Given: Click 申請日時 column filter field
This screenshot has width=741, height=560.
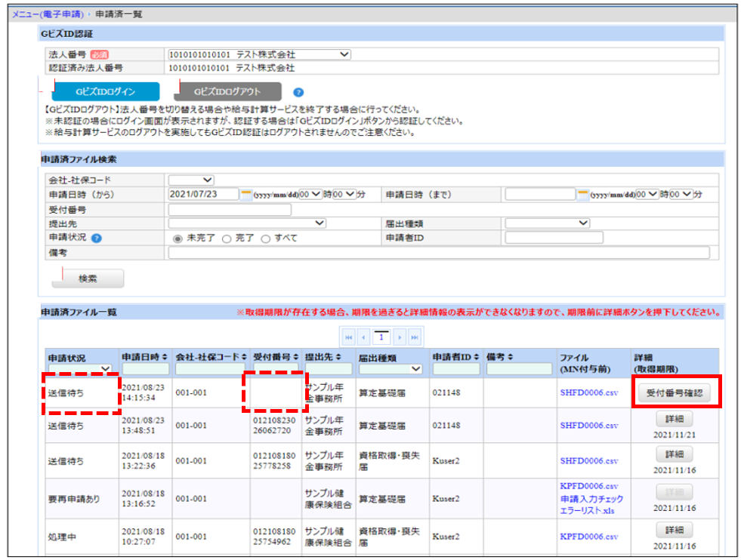Looking at the screenshot, I should tap(146, 369).
